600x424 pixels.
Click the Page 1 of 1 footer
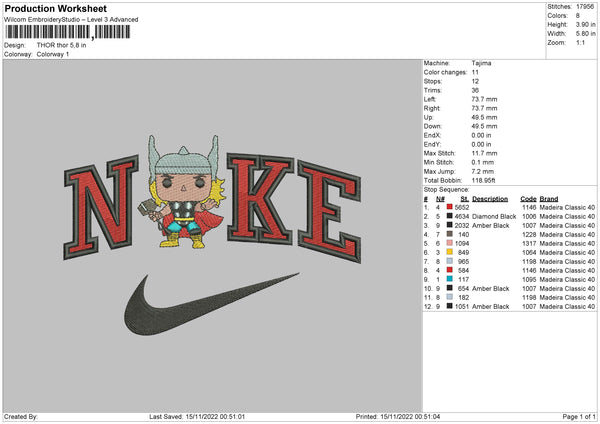579,416
